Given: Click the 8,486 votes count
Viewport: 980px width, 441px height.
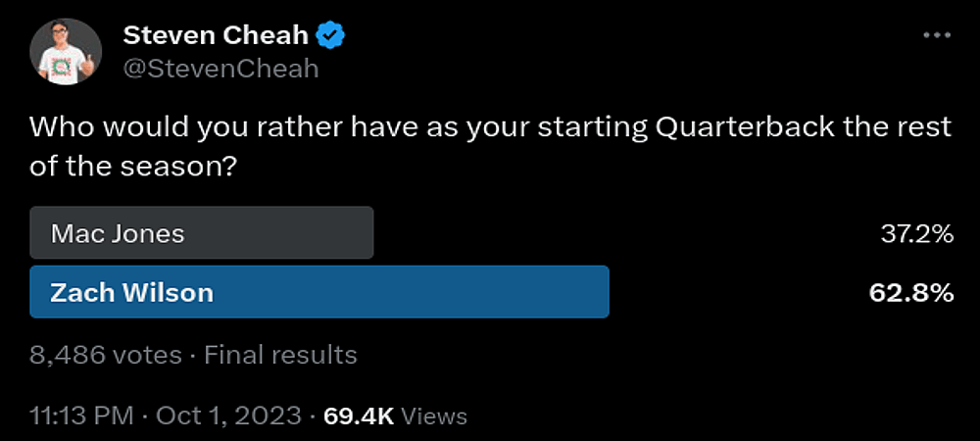Looking at the screenshot, I should 105,354.
